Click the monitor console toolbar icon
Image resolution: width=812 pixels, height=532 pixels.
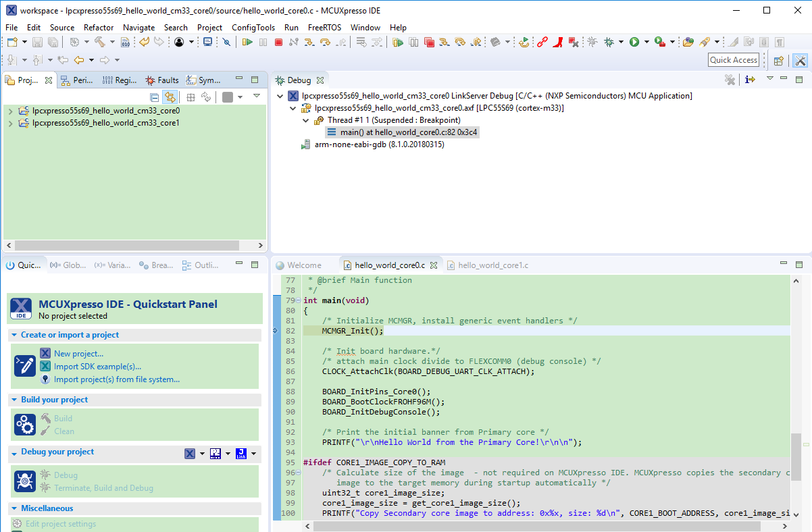click(x=207, y=42)
